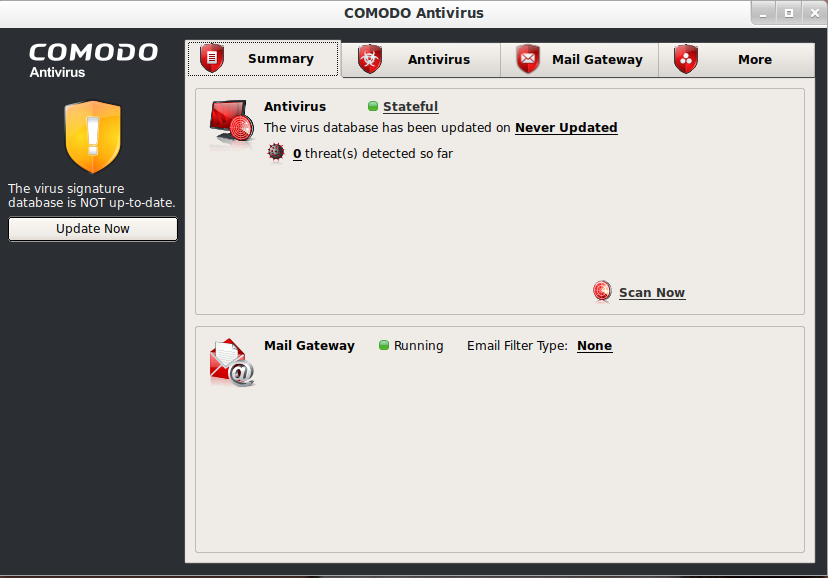Close the COMODO Antivirus window
Viewport: 828px width, 578px height.
coord(814,13)
